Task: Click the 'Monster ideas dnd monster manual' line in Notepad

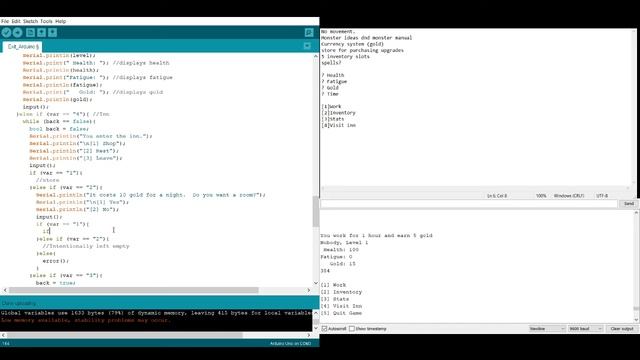Action: [366, 38]
